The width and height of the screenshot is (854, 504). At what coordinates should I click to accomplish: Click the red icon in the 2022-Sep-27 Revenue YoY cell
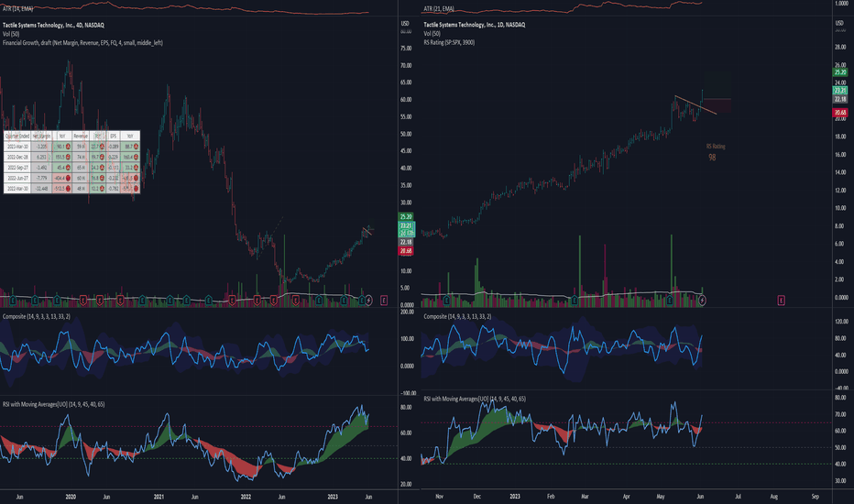[102, 168]
